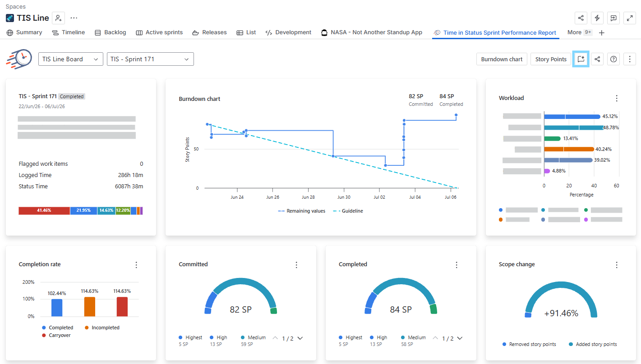Switch to the Backlog tab
The image size is (641, 364).
pos(111,32)
